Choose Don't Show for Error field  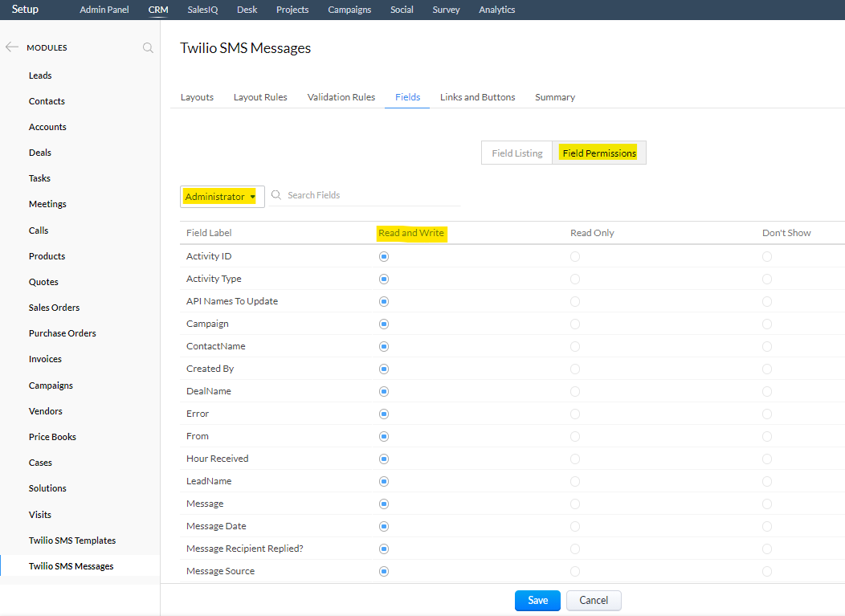pos(767,414)
